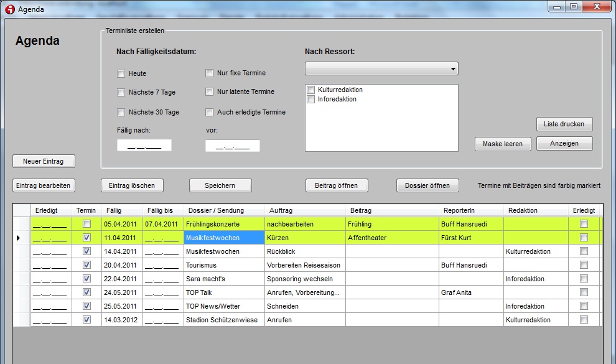Image resolution: width=616 pixels, height=364 pixels.
Task: Sort by the Fällig column header
Action: [x=121, y=211]
